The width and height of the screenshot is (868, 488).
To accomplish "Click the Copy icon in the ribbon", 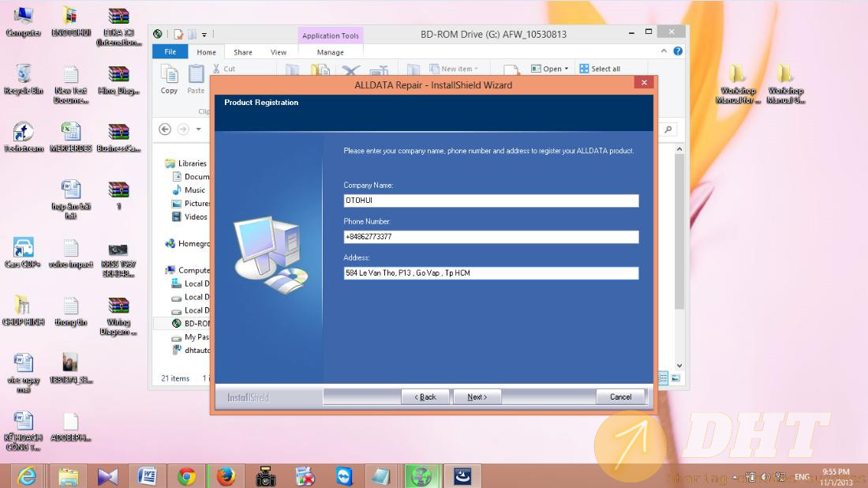I will 169,79.
